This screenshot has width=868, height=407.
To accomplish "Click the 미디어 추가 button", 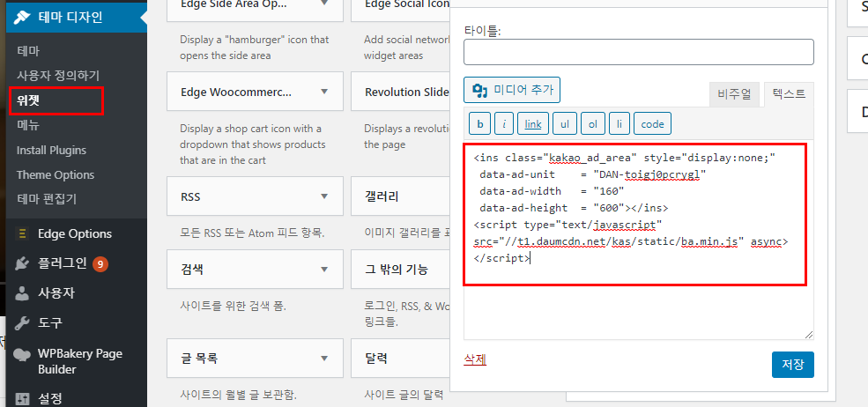I will (512, 90).
